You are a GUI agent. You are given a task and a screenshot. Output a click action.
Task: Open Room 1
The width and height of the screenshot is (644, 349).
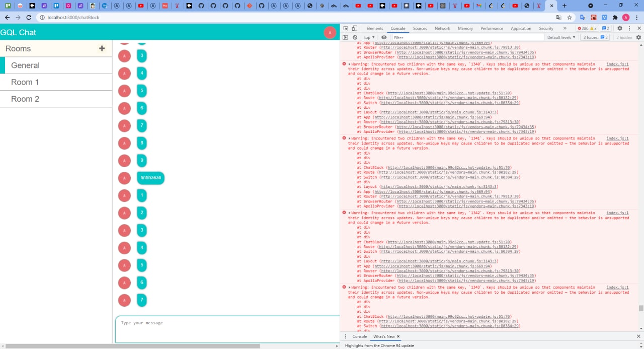point(56,82)
